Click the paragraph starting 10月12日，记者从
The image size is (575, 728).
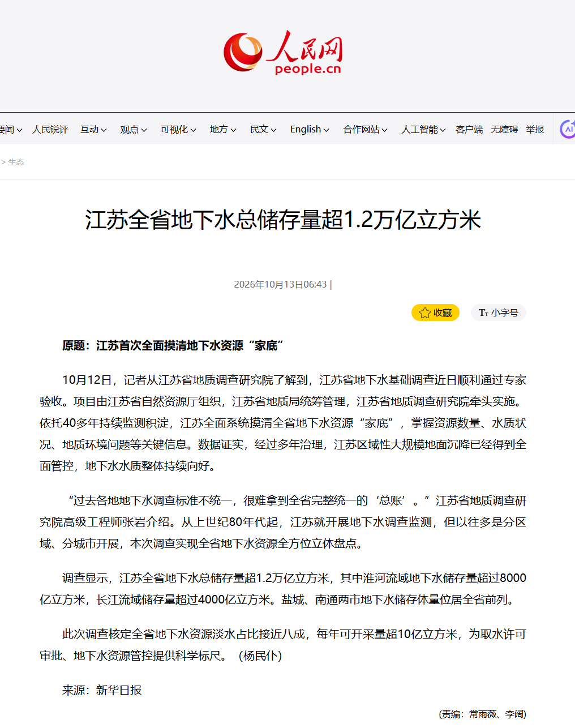[283, 423]
